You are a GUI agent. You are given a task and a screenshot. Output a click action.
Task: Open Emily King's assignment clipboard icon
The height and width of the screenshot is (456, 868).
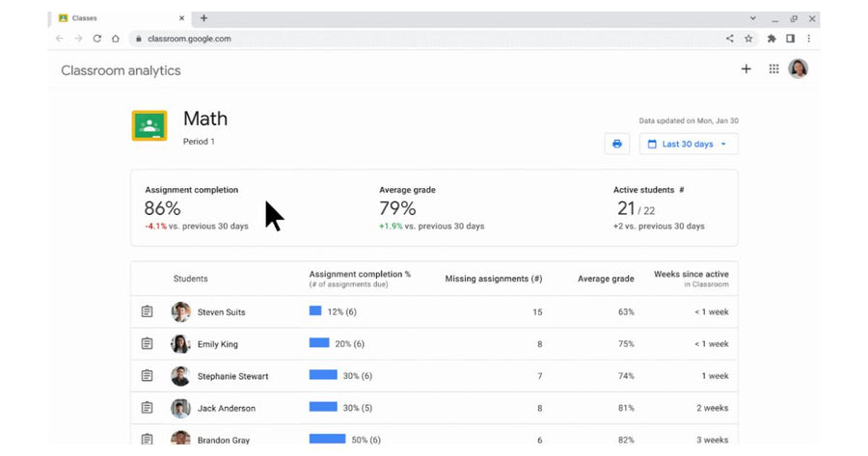tap(147, 343)
